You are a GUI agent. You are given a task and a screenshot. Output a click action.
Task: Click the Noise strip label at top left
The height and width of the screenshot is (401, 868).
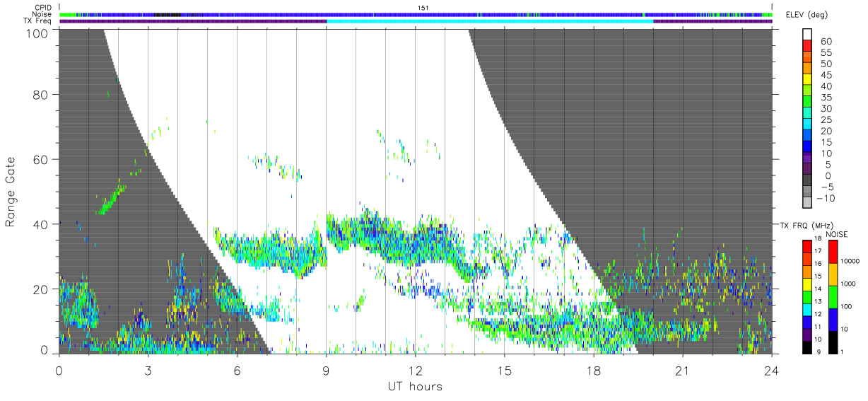[x=42, y=14]
